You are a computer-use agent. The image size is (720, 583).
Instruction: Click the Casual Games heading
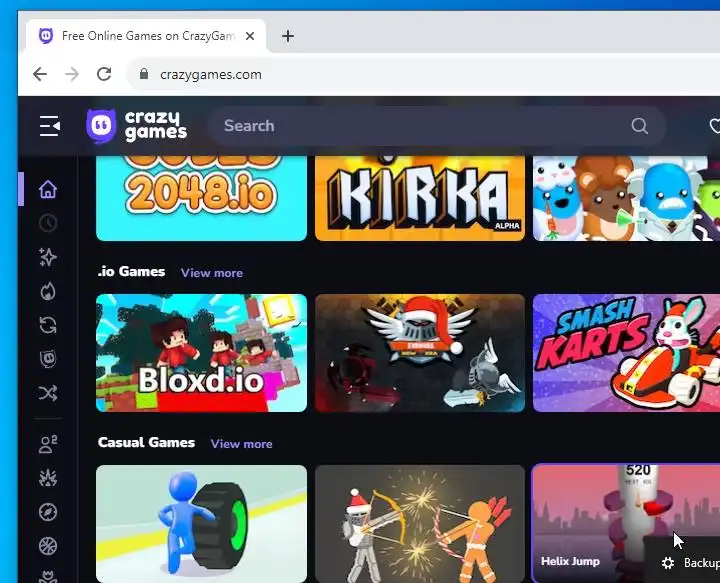146,443
